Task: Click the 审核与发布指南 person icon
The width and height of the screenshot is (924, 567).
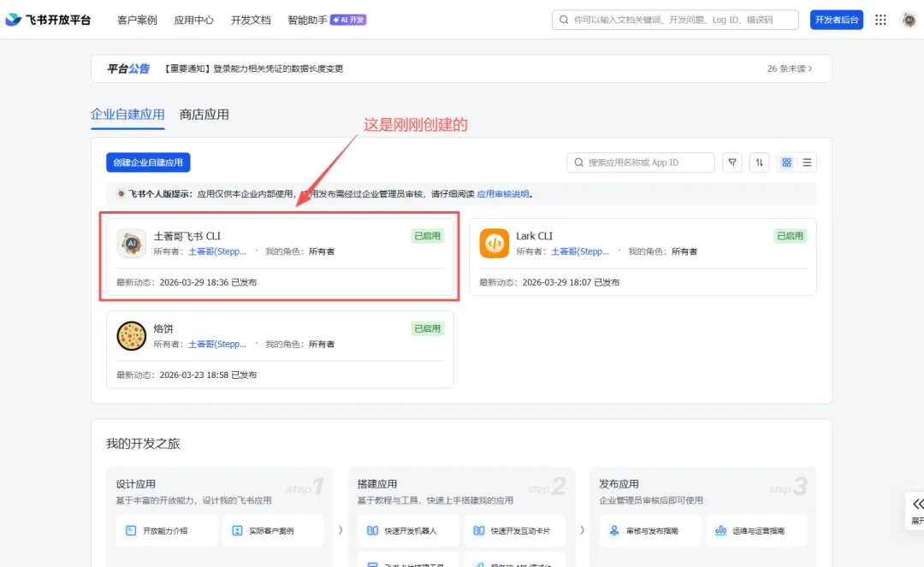Action: (614, 530)
